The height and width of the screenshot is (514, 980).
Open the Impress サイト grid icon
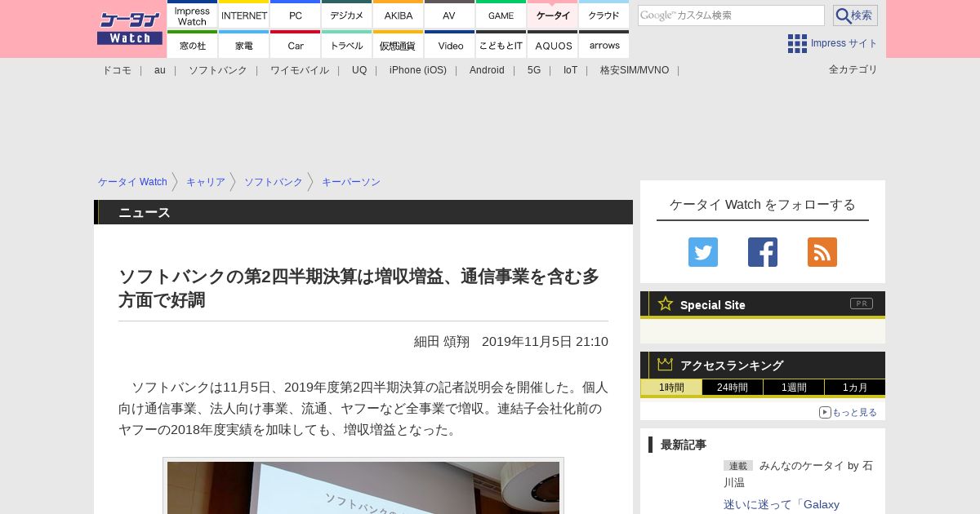click(797, 43)
